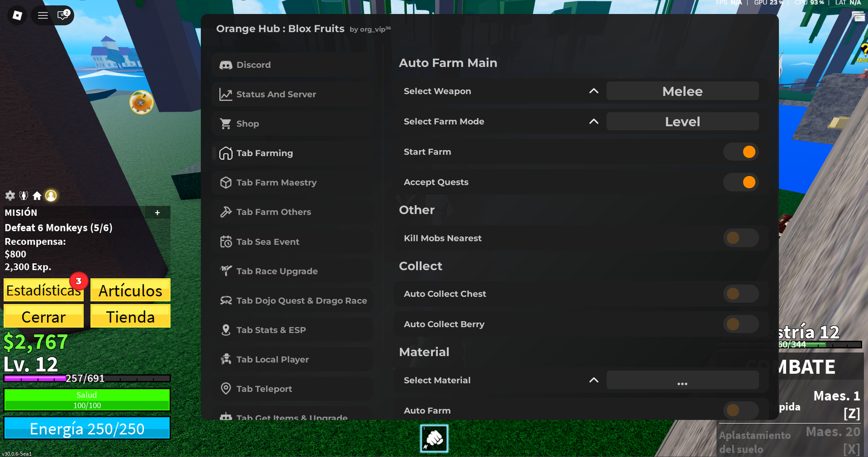Image resolution: width=868 pixels, height=457 pixels.
Task: Expand the Select Weapon dropdown
Action: [x=593, y=91]
